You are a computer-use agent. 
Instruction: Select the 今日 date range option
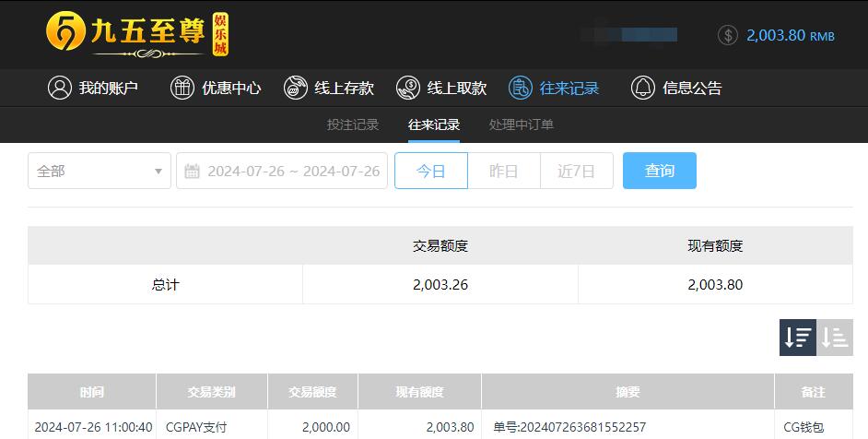(431, 171)
